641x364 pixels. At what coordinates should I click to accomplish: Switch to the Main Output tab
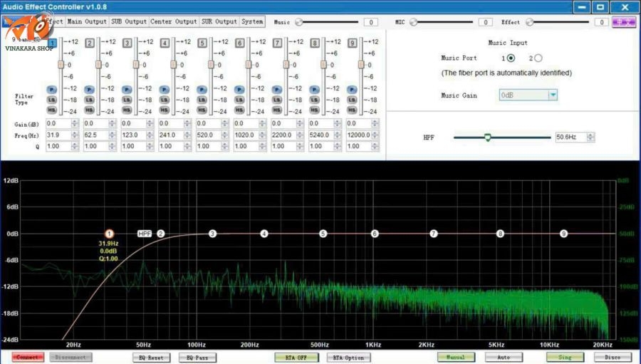coord(87,22)
